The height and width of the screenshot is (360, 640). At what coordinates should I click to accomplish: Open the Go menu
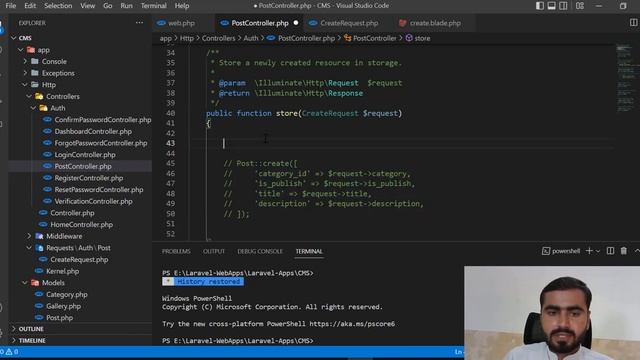tap(107, 6)
